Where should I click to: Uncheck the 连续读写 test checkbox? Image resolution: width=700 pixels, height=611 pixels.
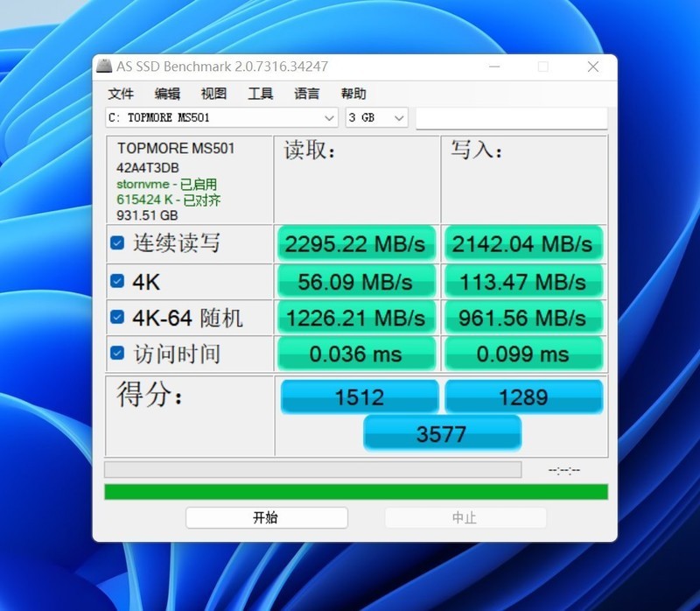click(x=116, y=243)
